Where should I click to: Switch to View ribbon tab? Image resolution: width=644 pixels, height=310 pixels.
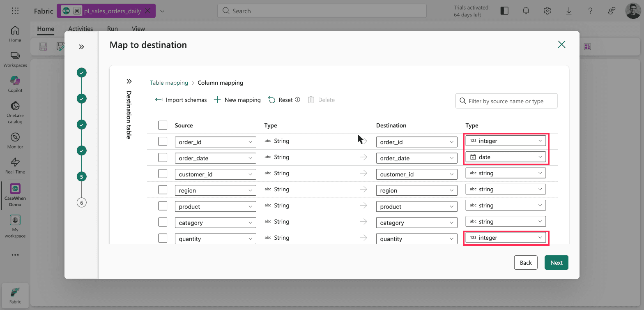pos(138,29)
